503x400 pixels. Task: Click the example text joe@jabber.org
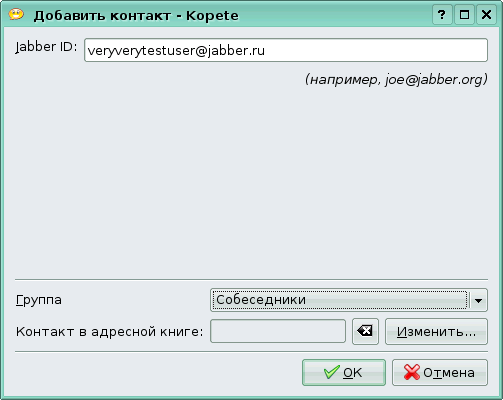pos(434,80)
